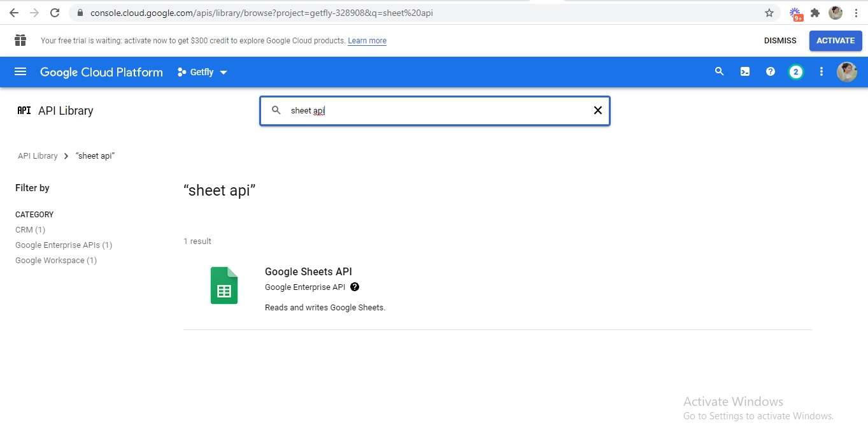Open notifications badge showing 2
This screenshot has width=868, height=432.
795,72
